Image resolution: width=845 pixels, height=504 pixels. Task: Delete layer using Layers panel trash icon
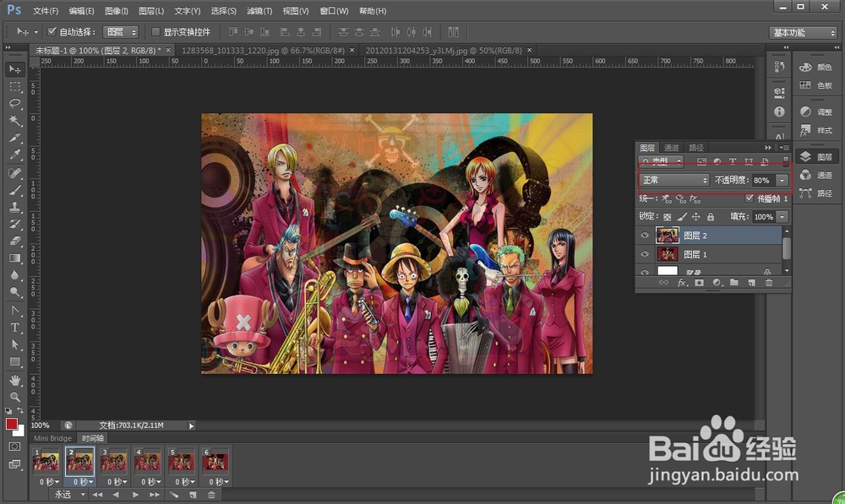769,283
